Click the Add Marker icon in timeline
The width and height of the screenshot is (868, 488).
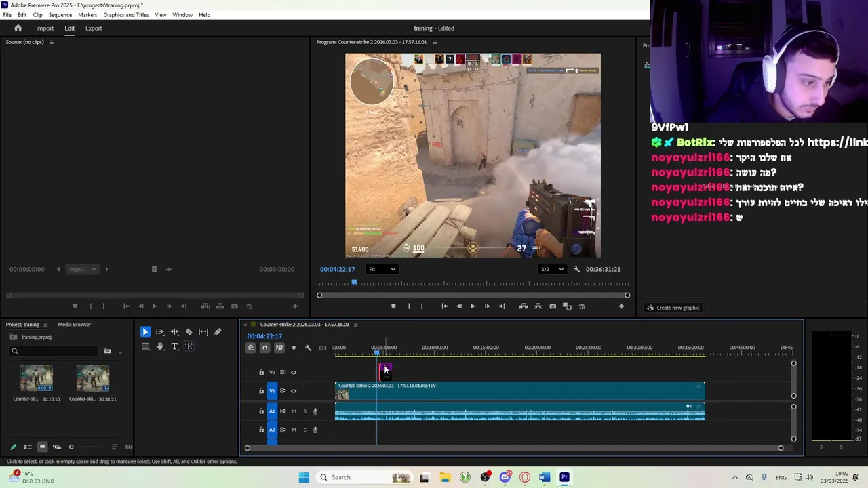(x=294, y=348)
